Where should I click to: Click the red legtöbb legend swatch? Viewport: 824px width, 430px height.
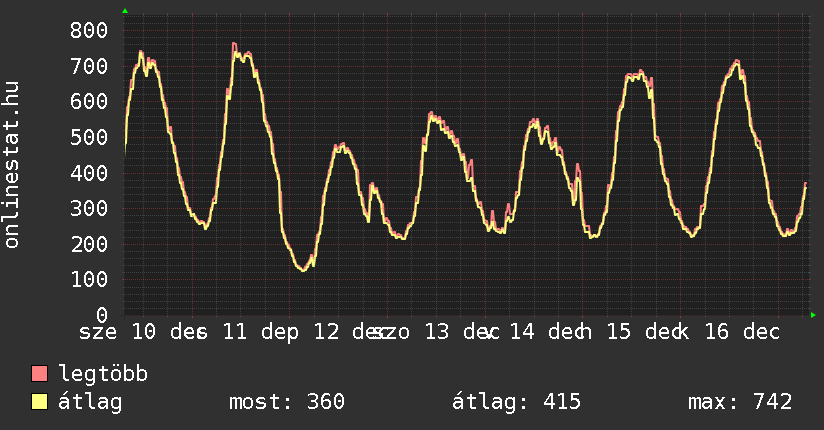(x=40, y=374)
